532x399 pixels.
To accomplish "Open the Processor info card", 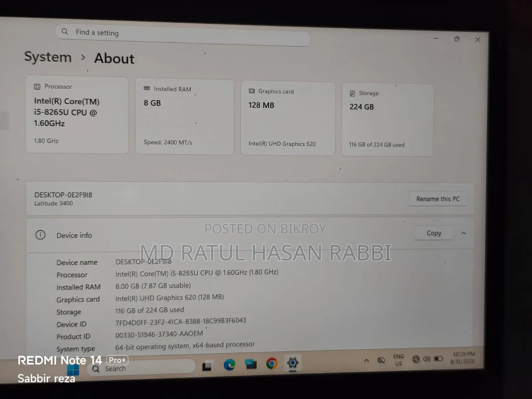I will (x=77, y=115).
